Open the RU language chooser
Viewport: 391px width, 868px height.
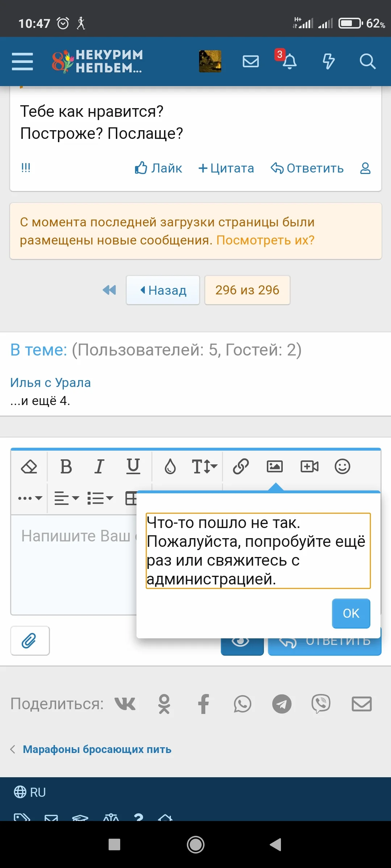pos(30,792)
